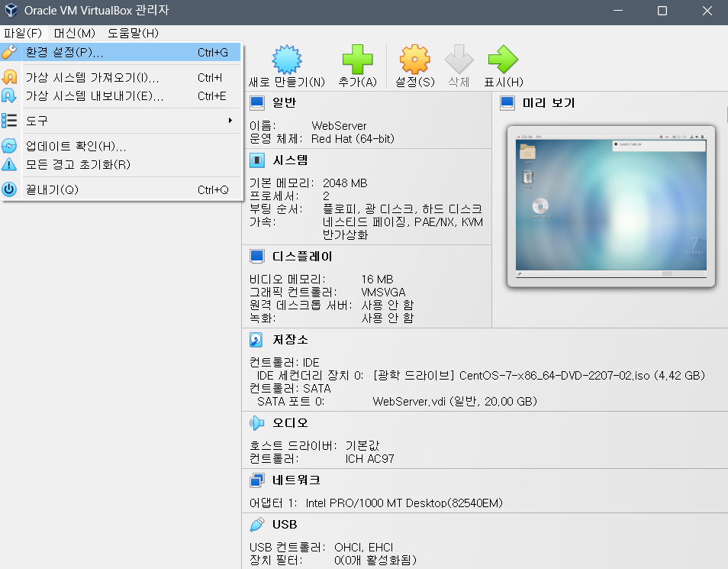Click the import appliance icon

click(9, 77)
